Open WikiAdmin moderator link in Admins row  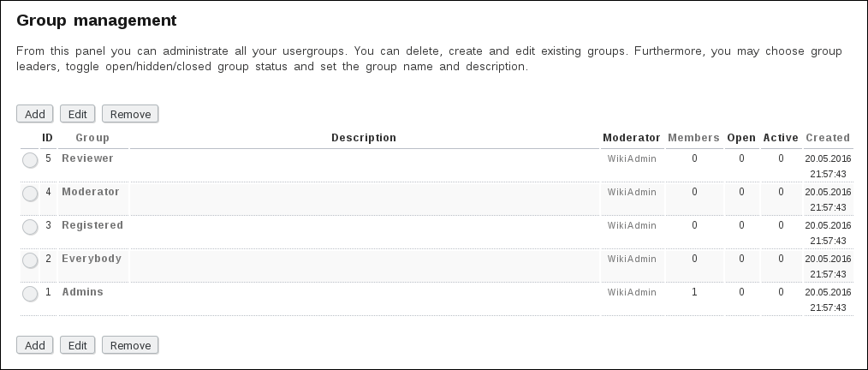tap(632, 292)
